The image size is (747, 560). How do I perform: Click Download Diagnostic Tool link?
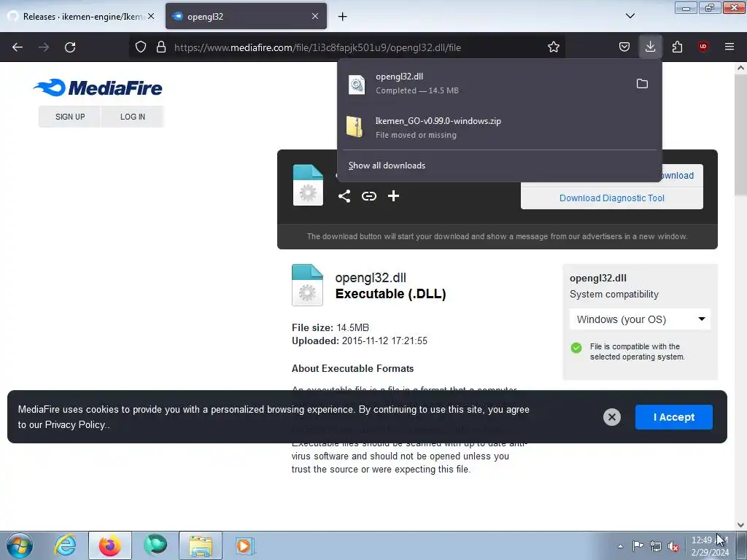[612, 198]
